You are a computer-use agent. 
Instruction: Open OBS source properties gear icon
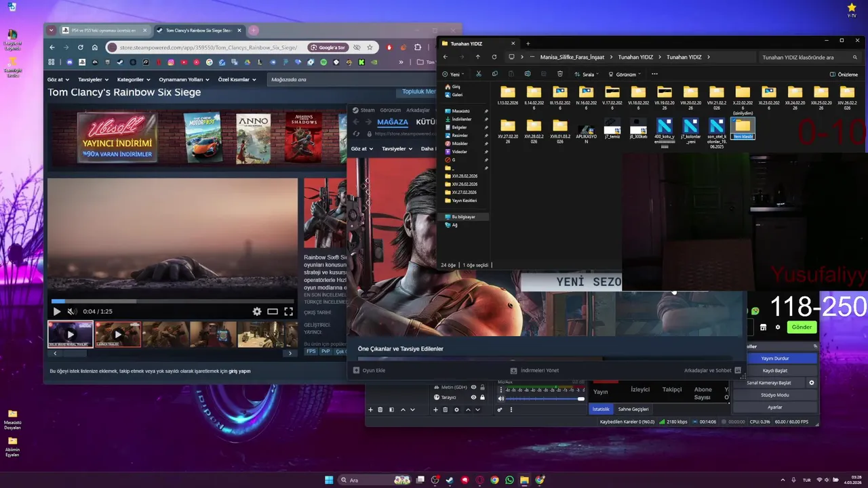(x=456, y=409)
